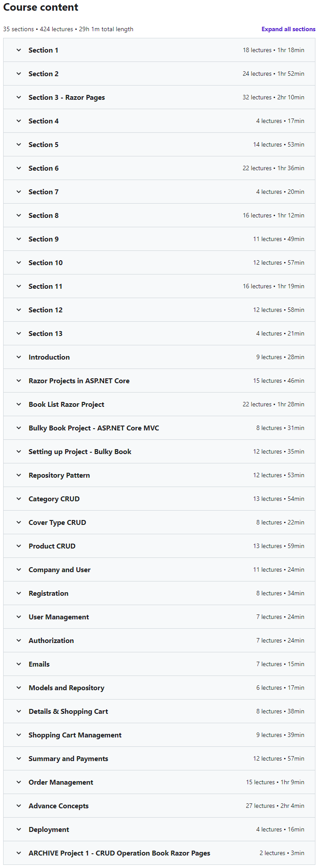Expand Section 3 - Razor Pages chevron
The width and height of the screenshot is (319, 868).
point(19,98)
